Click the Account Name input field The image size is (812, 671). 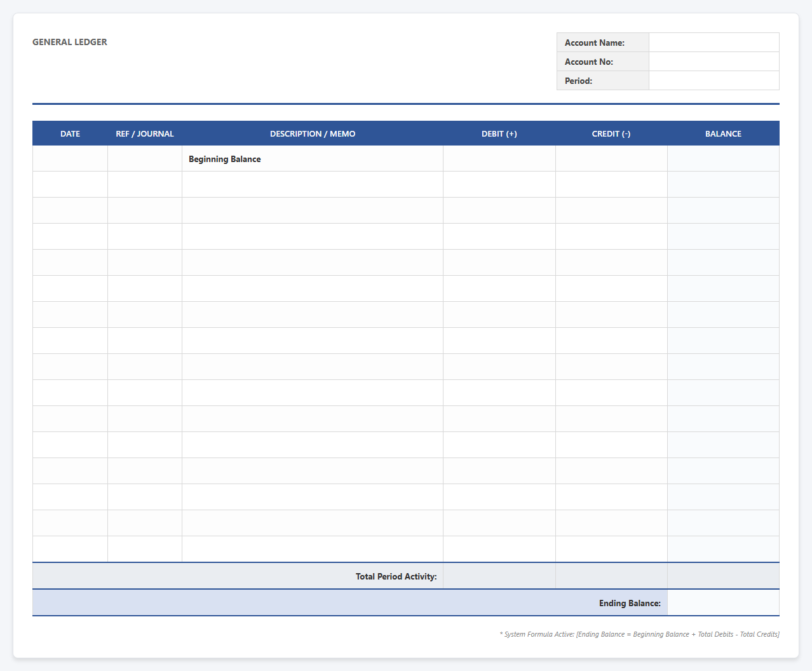714,43
